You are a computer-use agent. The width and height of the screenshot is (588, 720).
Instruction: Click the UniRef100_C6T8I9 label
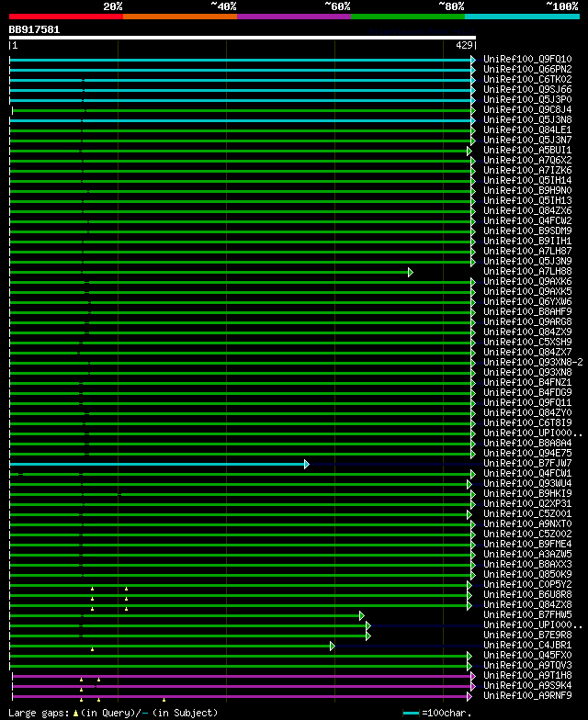(x=527, y=422)
